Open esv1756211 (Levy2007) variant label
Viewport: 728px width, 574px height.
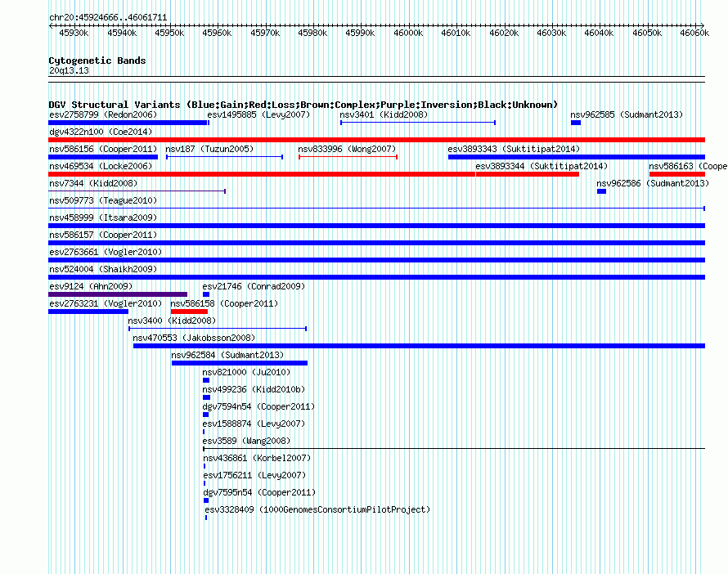pos(254,475)
